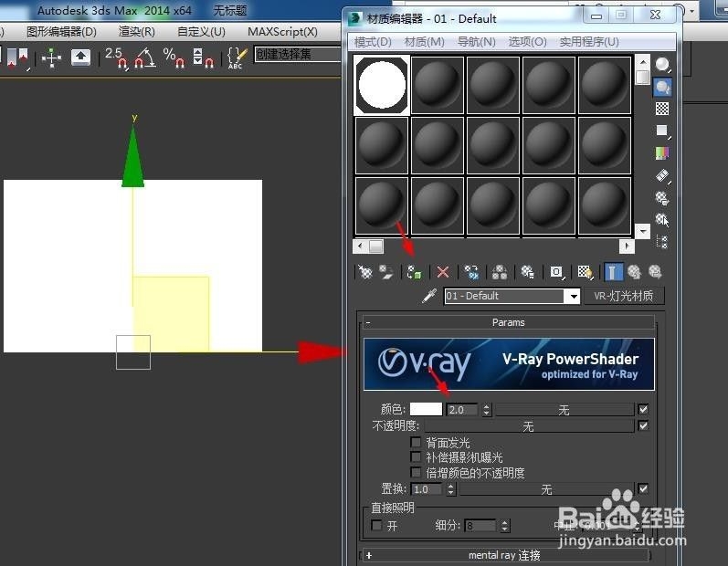
Task: Click color map 无 button
Action: coord(564,410)
